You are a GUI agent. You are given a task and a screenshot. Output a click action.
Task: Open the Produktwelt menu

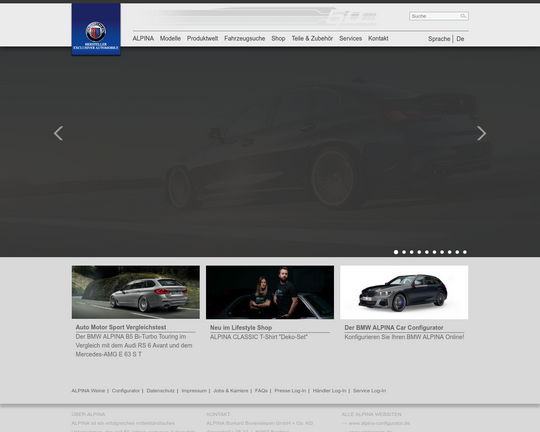click(202, 39)
